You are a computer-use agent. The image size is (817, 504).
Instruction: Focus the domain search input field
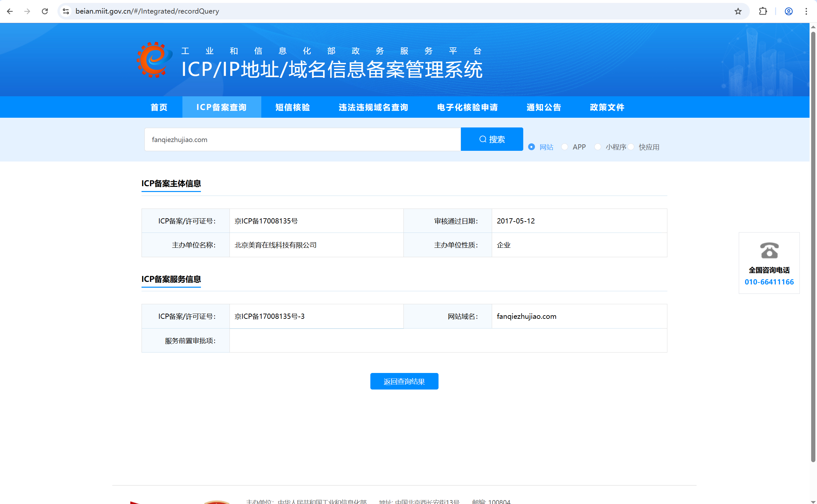(x=302, y=140)
